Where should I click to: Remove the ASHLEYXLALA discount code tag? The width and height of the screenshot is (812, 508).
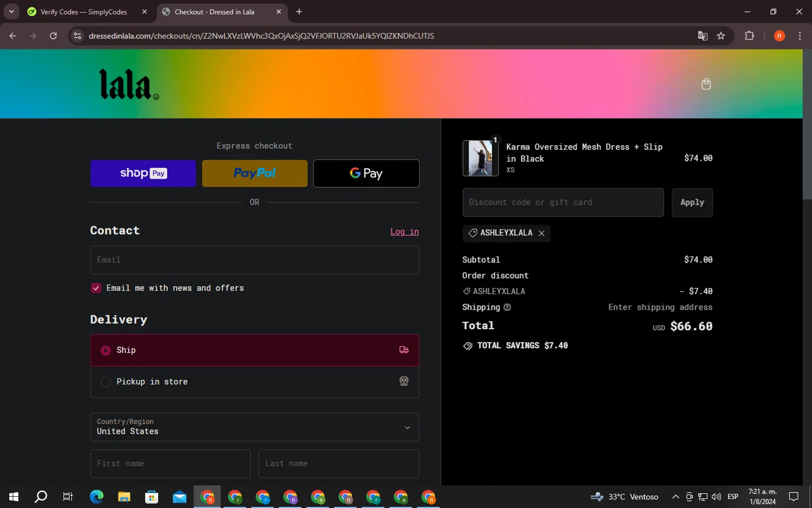(x=541, y=233)
